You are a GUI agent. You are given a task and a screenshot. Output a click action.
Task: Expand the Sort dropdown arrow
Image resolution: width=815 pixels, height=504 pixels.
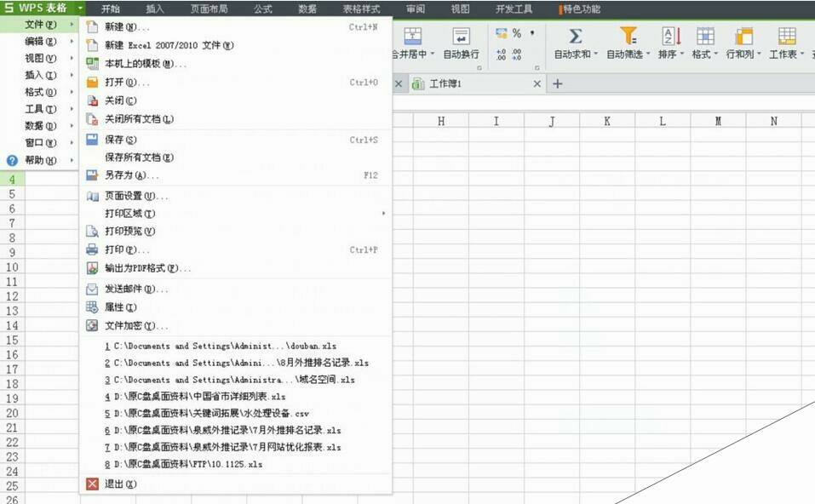[x=682, y=54]
